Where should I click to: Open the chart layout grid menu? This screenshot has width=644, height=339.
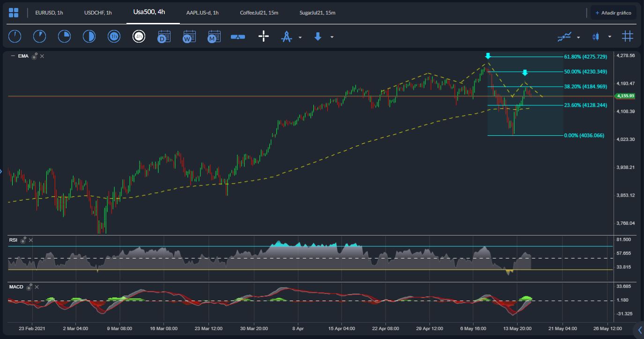pyautogui.click(x=14, y=13)
